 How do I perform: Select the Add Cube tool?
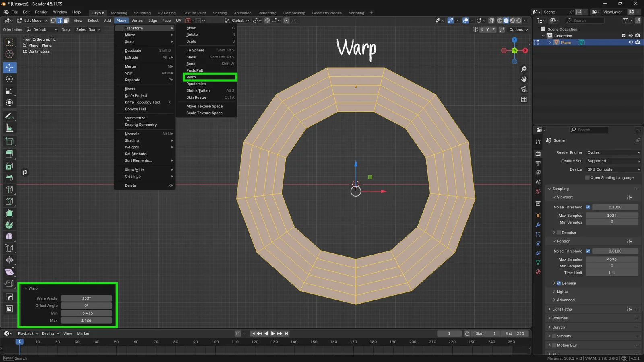9,141
